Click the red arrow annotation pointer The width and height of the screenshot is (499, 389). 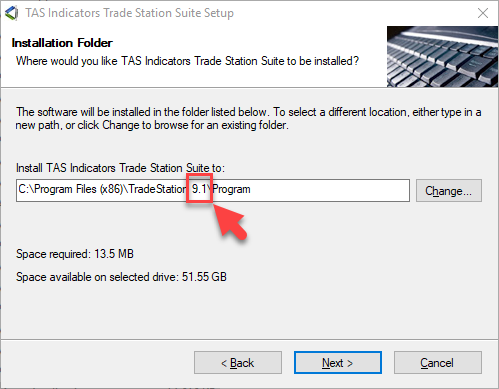pos(230,221)
